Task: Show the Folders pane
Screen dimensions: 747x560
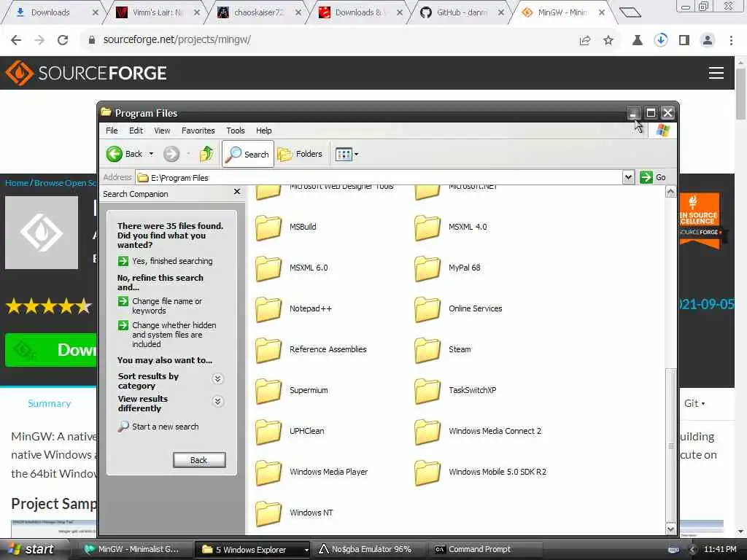Action: point(300,154)
